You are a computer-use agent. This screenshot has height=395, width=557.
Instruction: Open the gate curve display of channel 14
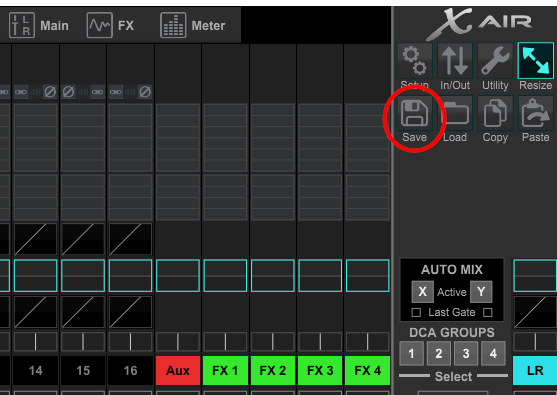tap(35, 239)
